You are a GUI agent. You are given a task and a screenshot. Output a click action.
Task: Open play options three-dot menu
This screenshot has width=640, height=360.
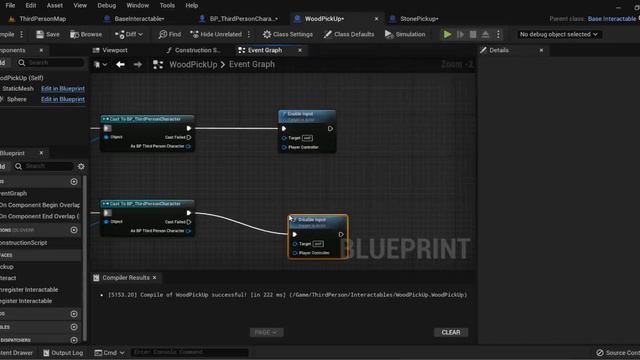tap(498, 34)
